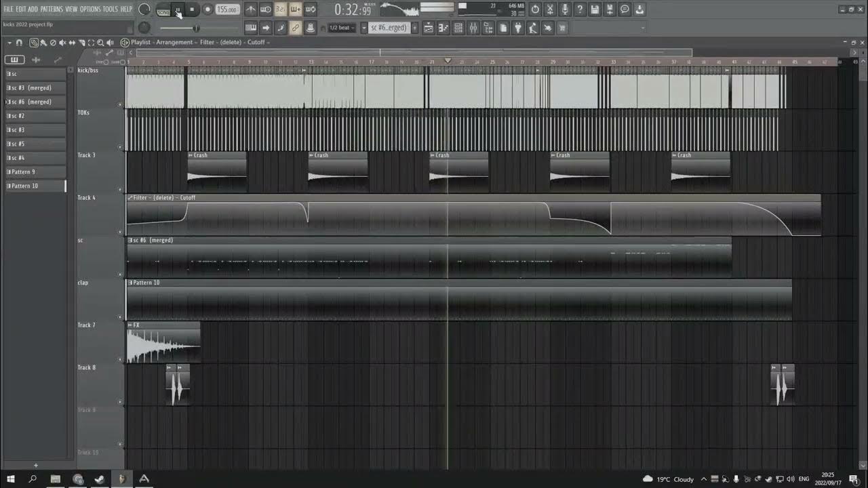Toggle the metronome icon
Image resolution: width=868 pixels, height=488 pixels.
251,10
